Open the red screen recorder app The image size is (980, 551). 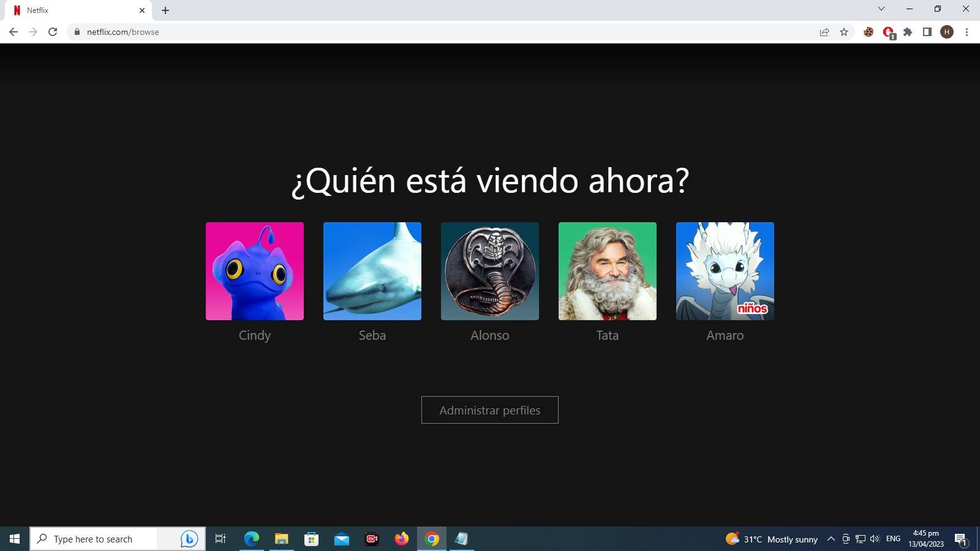pyautogui.click(x=372, y=539)
